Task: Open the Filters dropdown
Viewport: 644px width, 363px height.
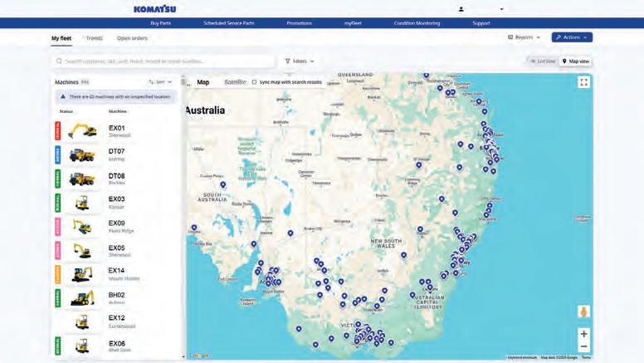Action: pyautogui.click(x=300, y=61)
